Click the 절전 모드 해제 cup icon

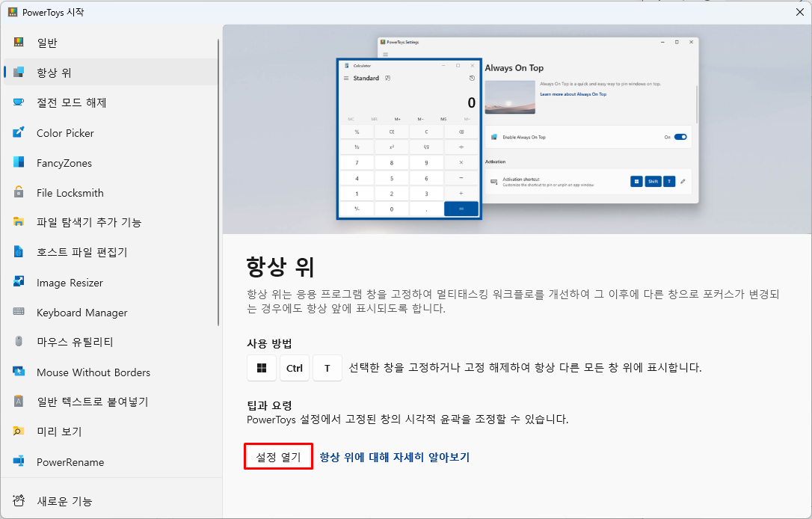click(19, 102)
